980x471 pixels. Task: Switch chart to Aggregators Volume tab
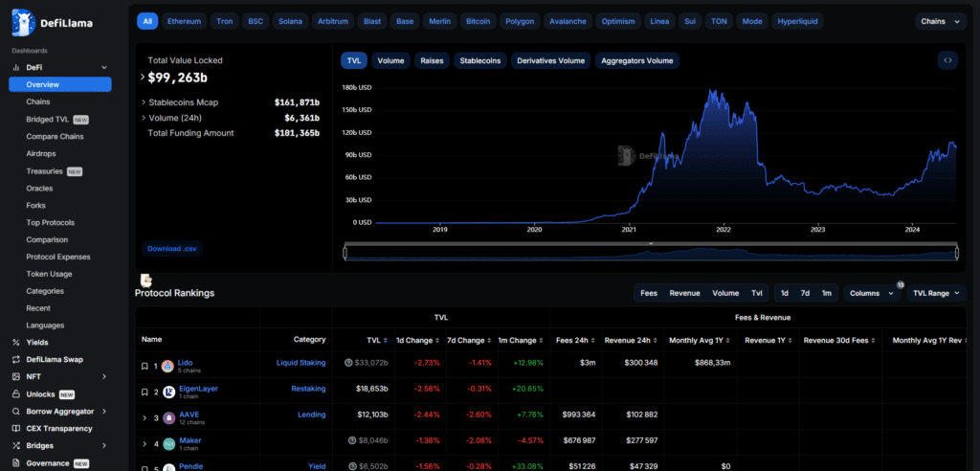636,60
